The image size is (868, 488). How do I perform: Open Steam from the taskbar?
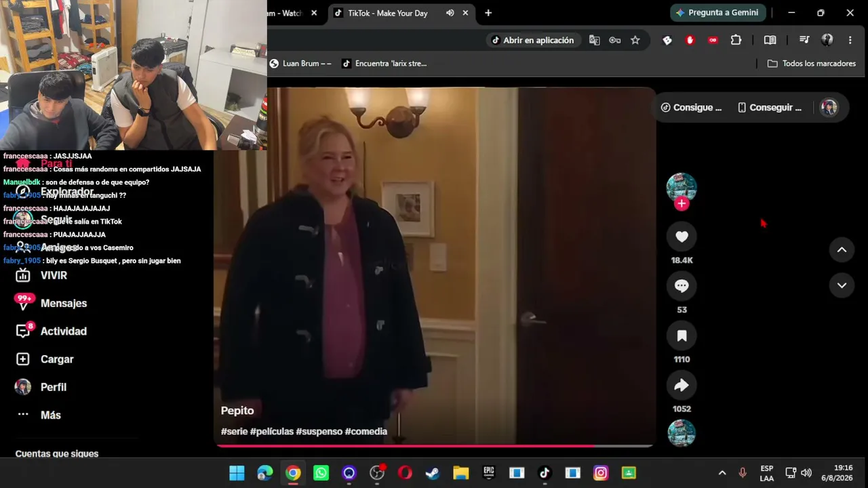(433, 473)
